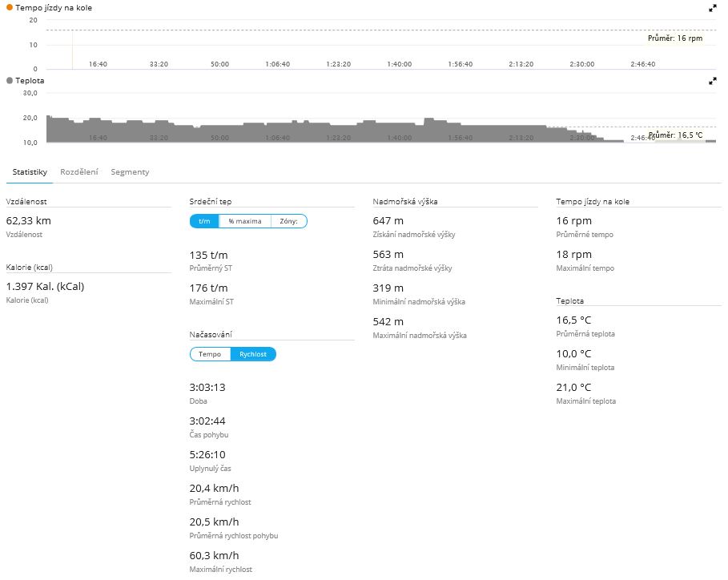
Task: Show heart rate as % maxima
Action: (x=245, y=222)
